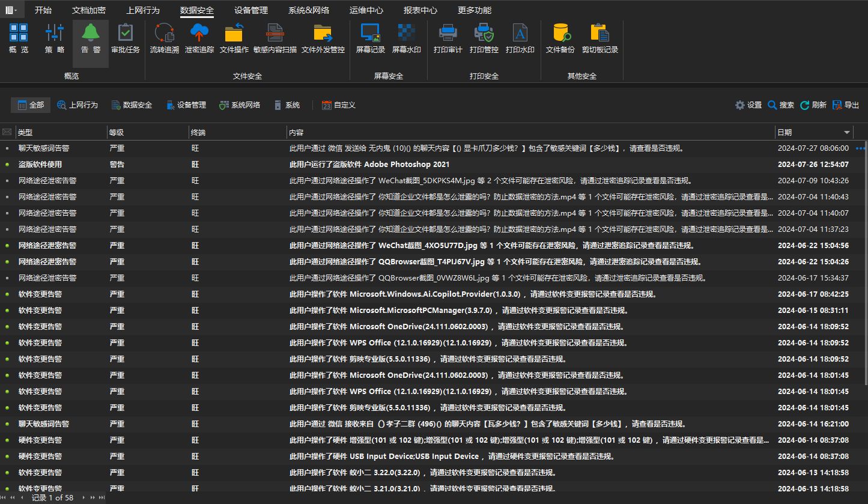Switch to 运维中心 ribbon tab
The image size is (868, 504).
point(366,10)
